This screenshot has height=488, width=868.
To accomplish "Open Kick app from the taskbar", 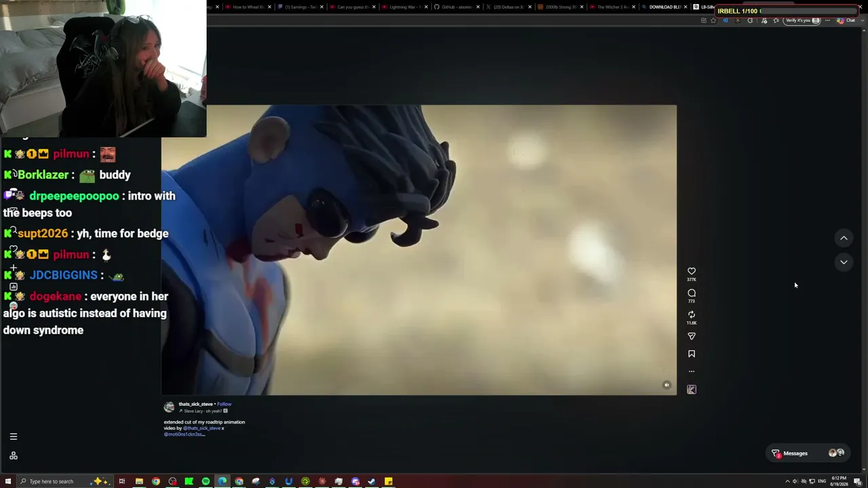I will pos(189,481).
